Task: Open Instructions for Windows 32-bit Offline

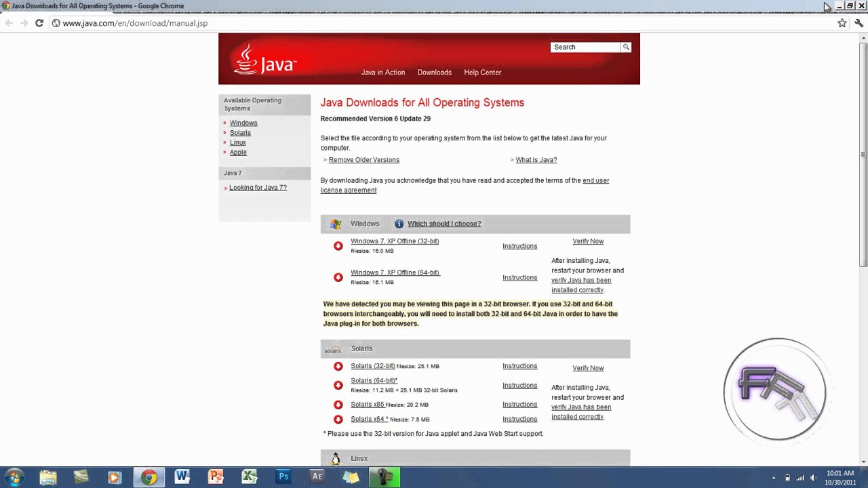Action: click(520, 246)
